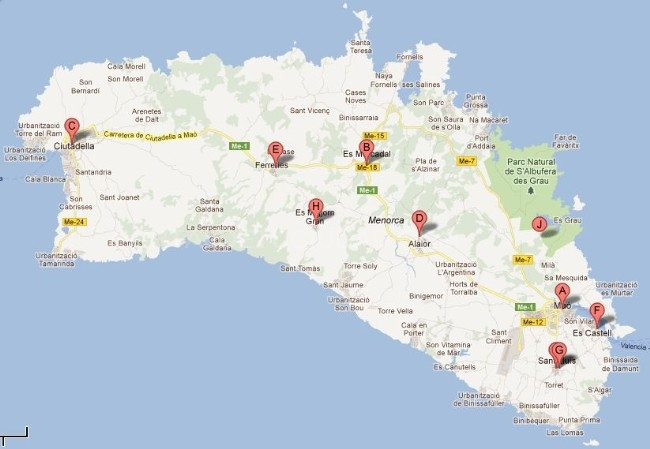Select marker B at Es Mercadal

366,150
